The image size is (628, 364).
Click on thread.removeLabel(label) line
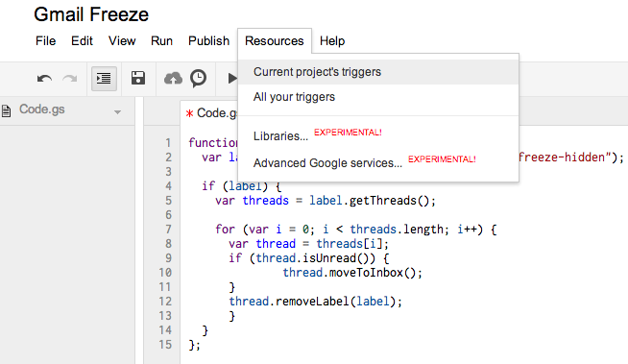(x=316, y=302)
